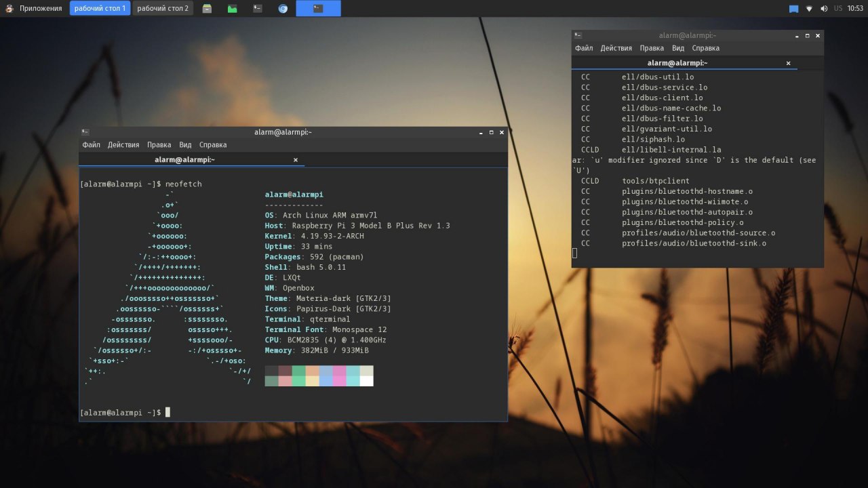Close the neofetch terminal window

tap(501, 132)
